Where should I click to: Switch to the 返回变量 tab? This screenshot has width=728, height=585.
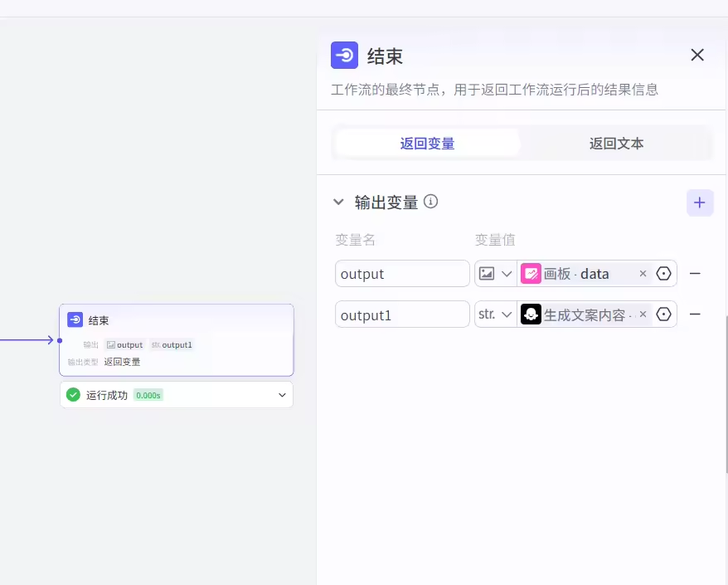point(427,144)
